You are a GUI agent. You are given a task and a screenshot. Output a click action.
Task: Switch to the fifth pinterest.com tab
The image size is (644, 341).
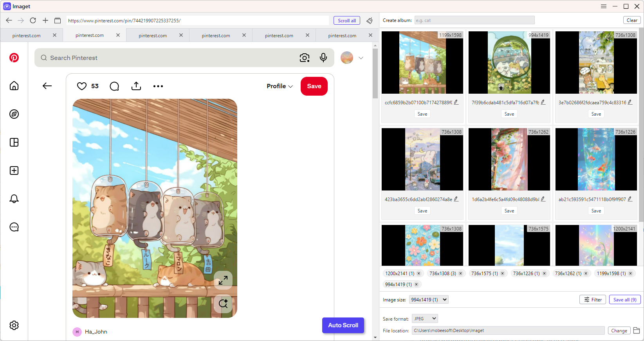(x=279, y=35)
